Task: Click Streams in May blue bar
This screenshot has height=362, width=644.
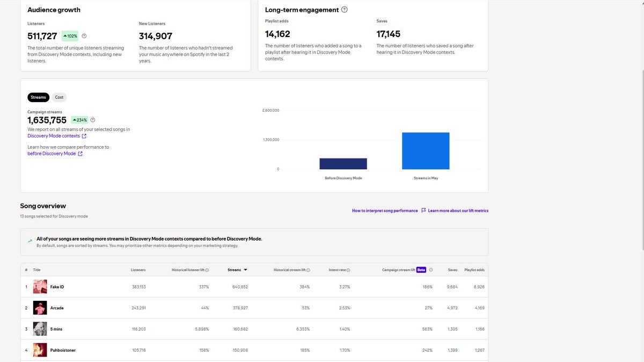Action: pos(426,151)
